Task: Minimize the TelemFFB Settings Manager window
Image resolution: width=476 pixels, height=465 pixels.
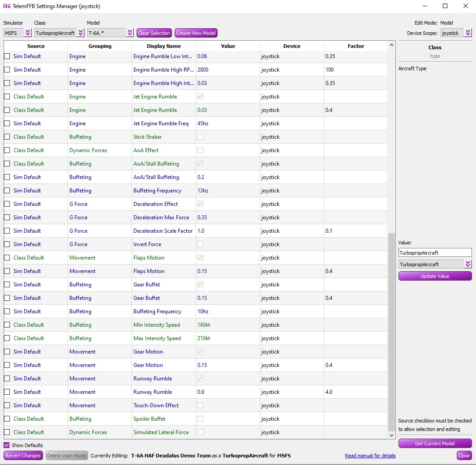Action: [x=425, y=6]
